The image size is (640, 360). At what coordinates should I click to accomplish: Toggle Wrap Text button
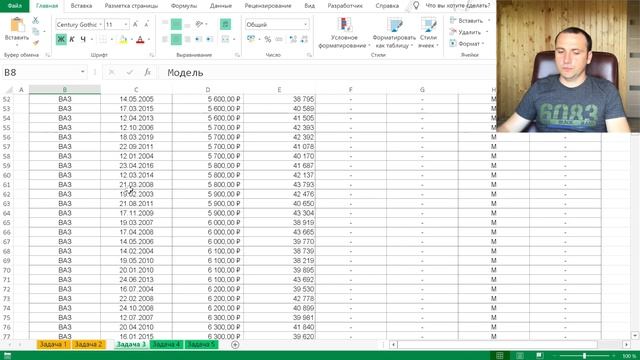225,24
